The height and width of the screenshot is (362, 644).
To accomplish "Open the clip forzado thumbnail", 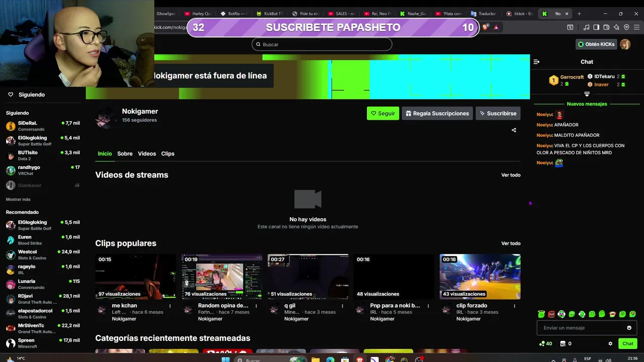I will 480,277.
